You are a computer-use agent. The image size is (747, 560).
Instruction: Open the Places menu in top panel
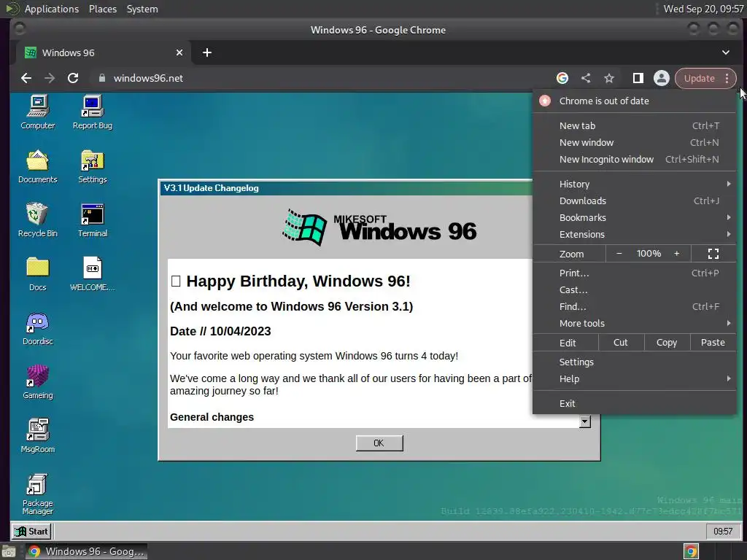[x=102, y=9]
